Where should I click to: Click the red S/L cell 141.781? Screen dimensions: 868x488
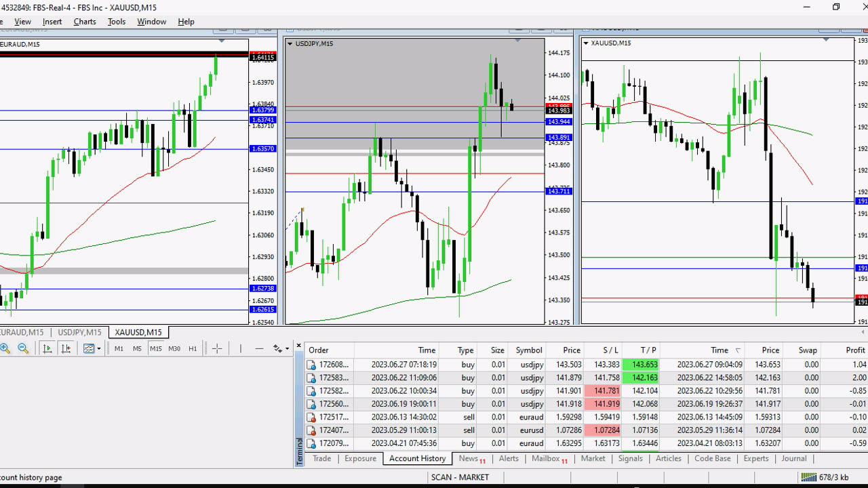point(603,391)
